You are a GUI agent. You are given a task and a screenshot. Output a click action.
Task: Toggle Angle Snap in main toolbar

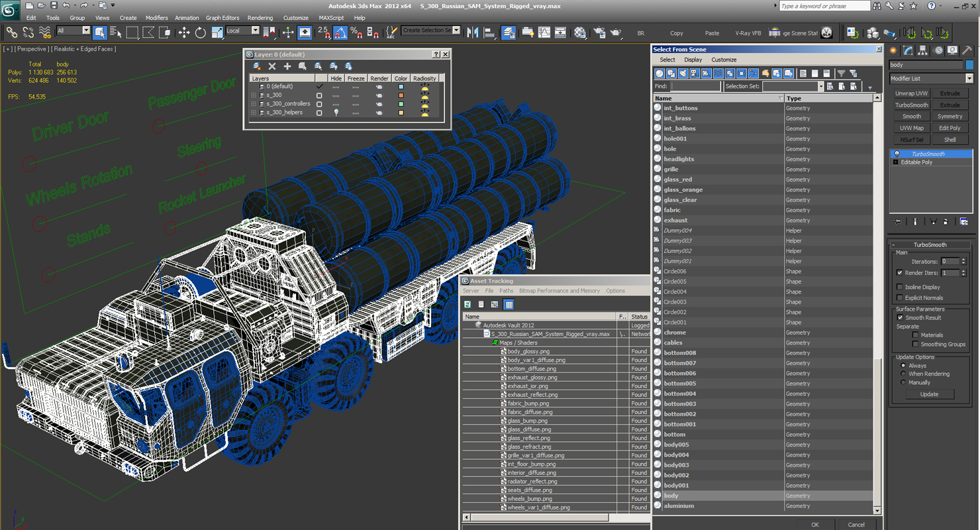pos(340,32)
